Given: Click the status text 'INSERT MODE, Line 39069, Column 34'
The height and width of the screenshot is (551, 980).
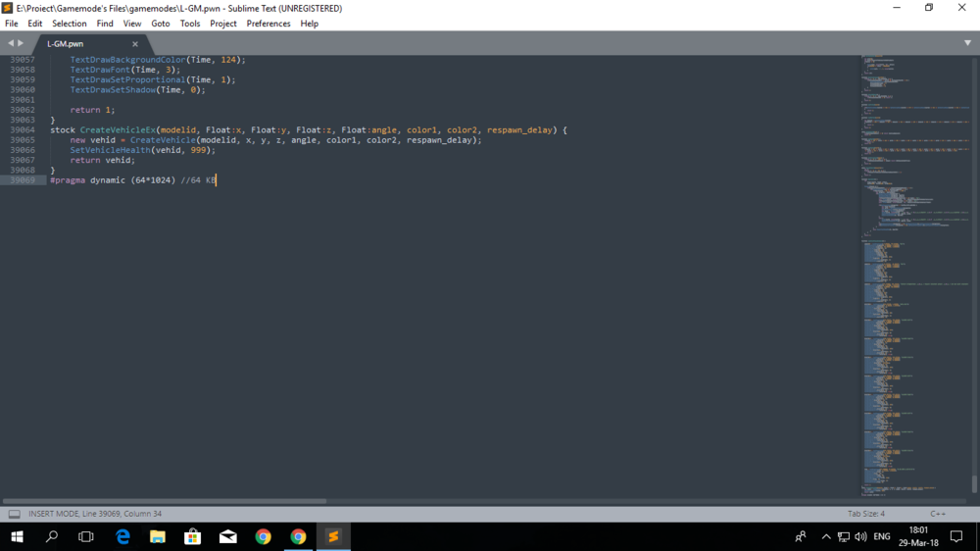Looking at the screenshot, I should [x=95, y=514].
